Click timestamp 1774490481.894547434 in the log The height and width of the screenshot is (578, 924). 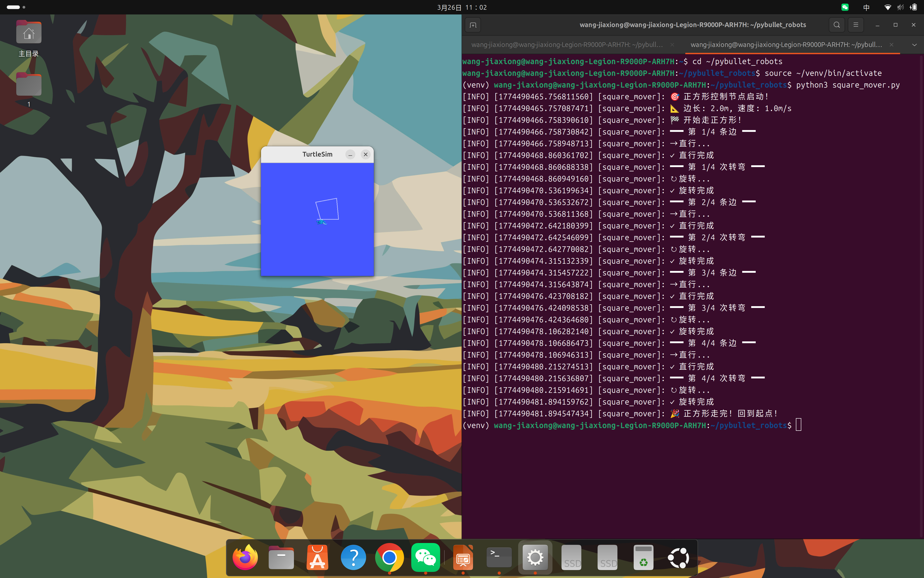tap(544, 414)
